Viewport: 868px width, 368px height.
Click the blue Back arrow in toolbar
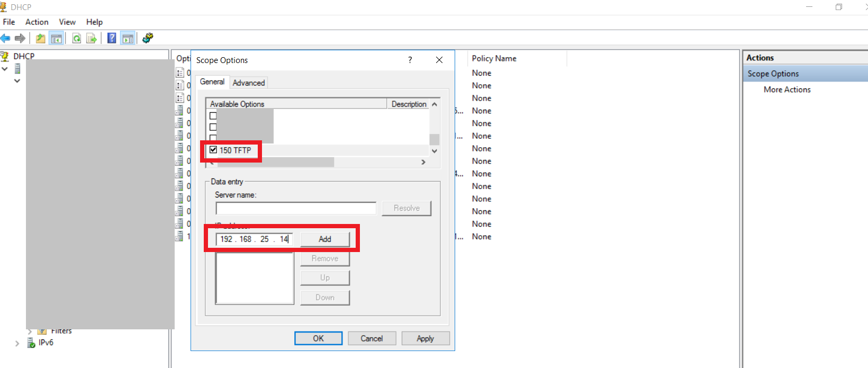pyautogui.click(x=6, y=38)
